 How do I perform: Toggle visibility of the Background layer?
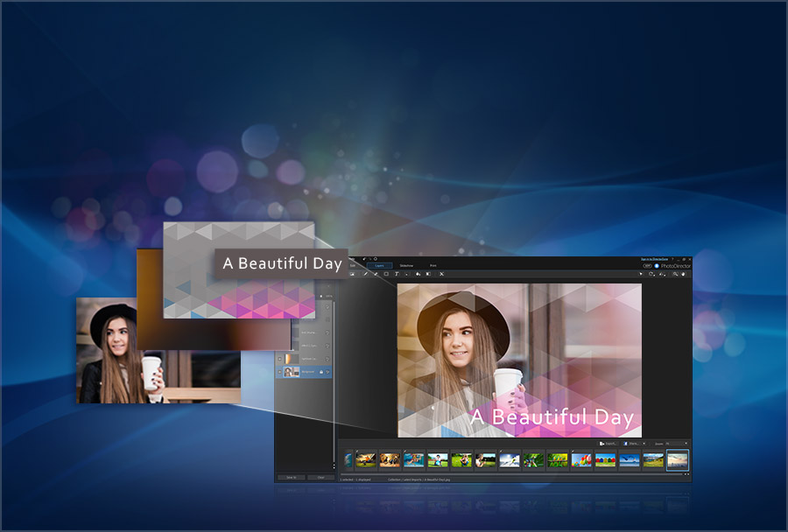tap(280, 372)
